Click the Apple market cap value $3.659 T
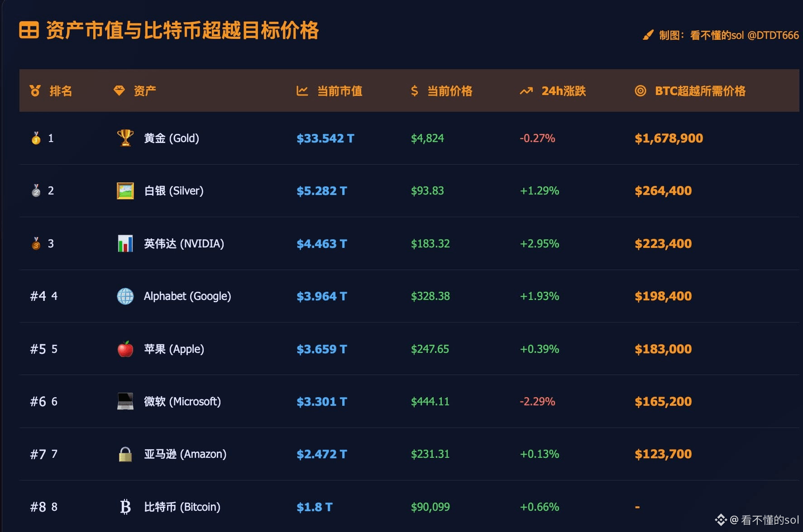This screenshot has height=532, width=803. pos(321,349)
